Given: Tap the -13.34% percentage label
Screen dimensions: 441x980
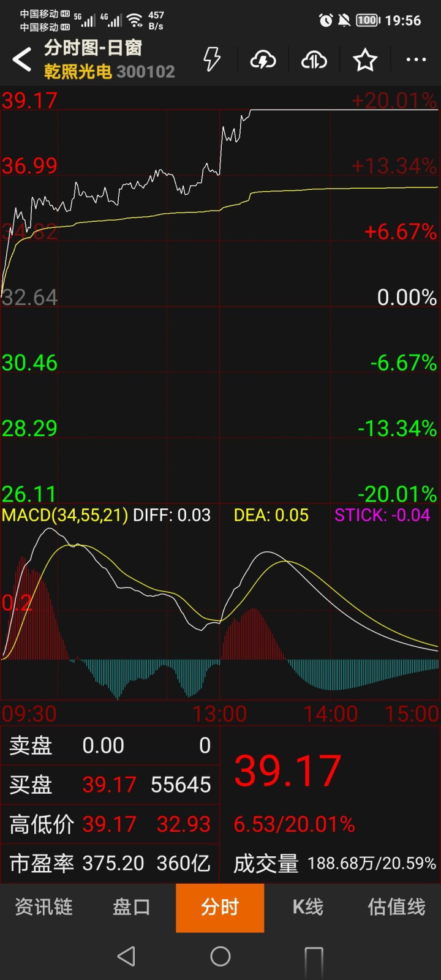Looking at the screenshot, I should click(x=398, y=429).
